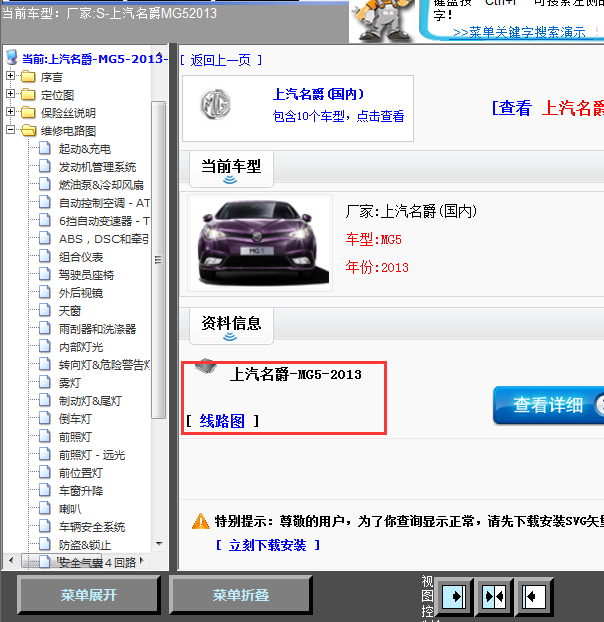The width and height of the screenshot is (604, 622).
Task: Collapse the 维修电路图 folder node
Action: click(x=11, y=130)
